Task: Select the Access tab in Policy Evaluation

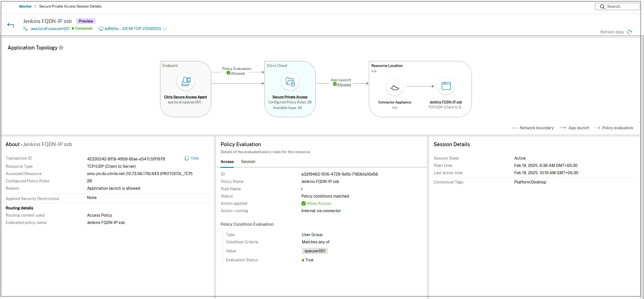Action: (227, 162)
